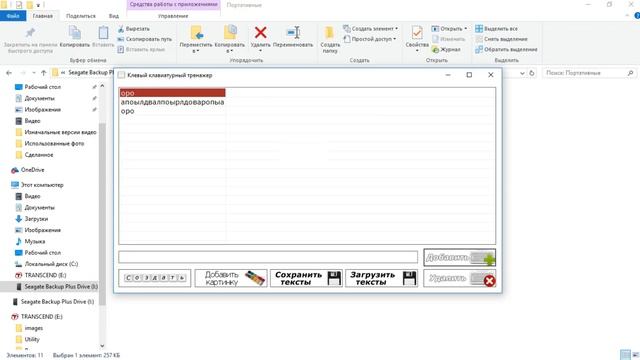Viewport: 640px width, 360px height.
Task: Select row 'апоылдвалпоырлдоваропыа'
Action: [x=172, y=102]
